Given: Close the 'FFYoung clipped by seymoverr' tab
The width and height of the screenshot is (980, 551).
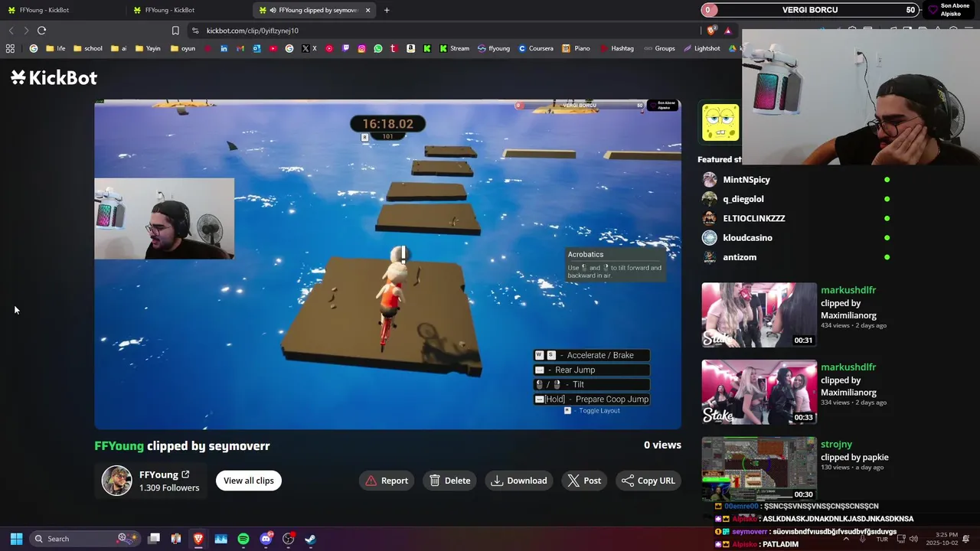Looking at the screenshot, I should (367, 10).
